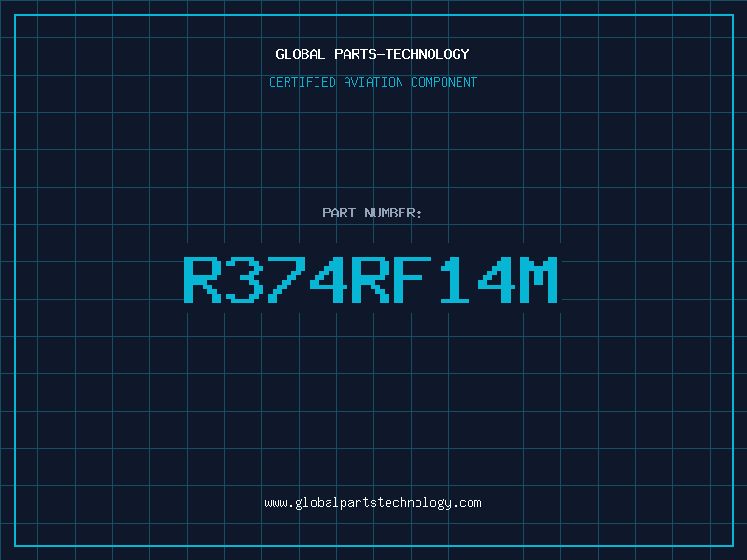Open the www.globalpartstechnology.com link
747x560 pixels.
(373, 503)
